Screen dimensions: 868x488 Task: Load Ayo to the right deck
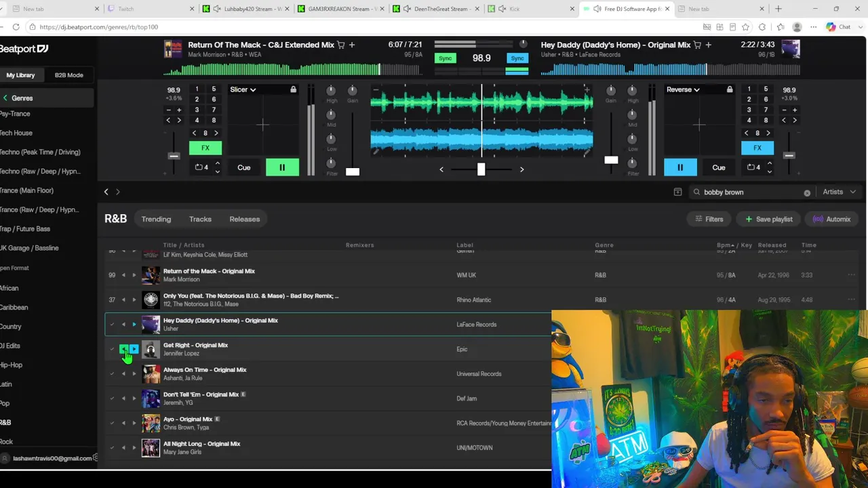click(x=134, y=423)
